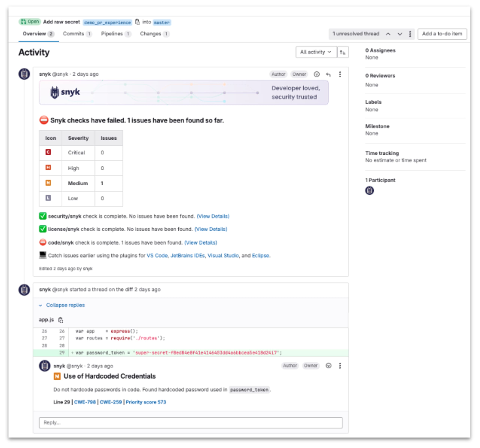Click the password_token inline code
The height and width of the screenshot is (448, 480).
coord(249,390)
